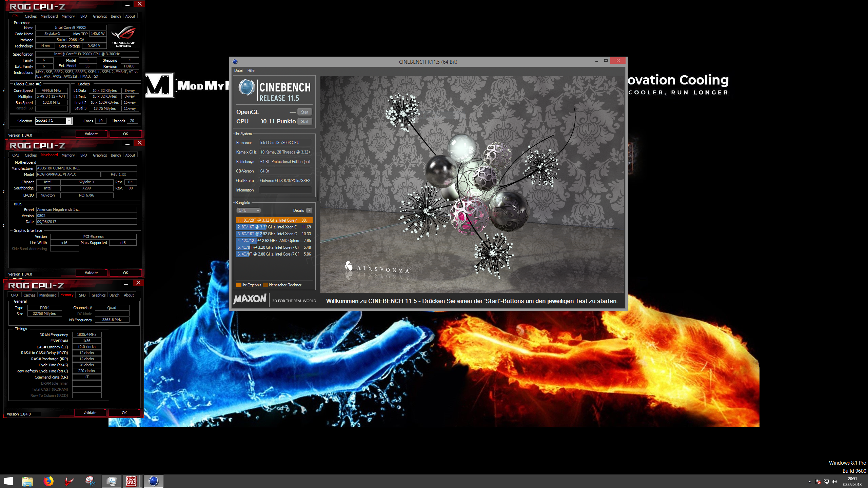Click the MAXON logo
The height and width of the screenshot is (488, 868).
[250, 299]
